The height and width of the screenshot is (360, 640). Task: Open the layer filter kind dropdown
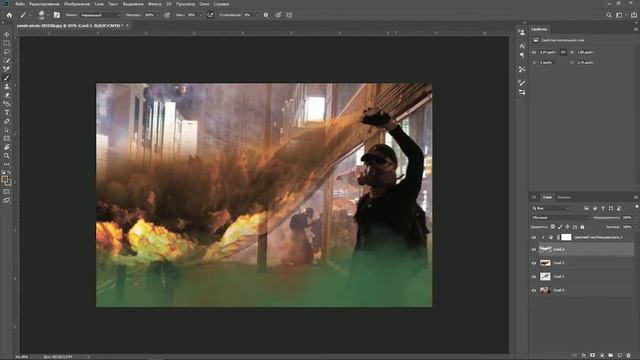pos(551,208)
